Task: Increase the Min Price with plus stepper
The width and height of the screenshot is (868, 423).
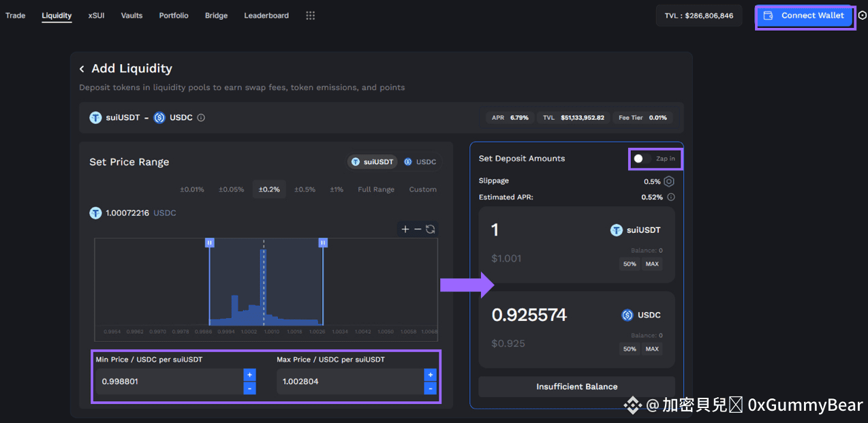Action: [x=249, y=375]
